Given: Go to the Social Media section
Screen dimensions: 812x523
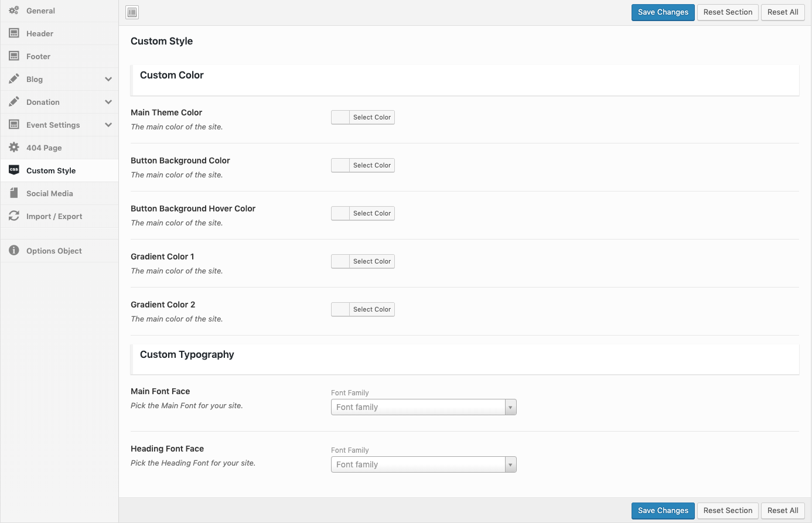Looking at the screenshot, I should point(59,193).
